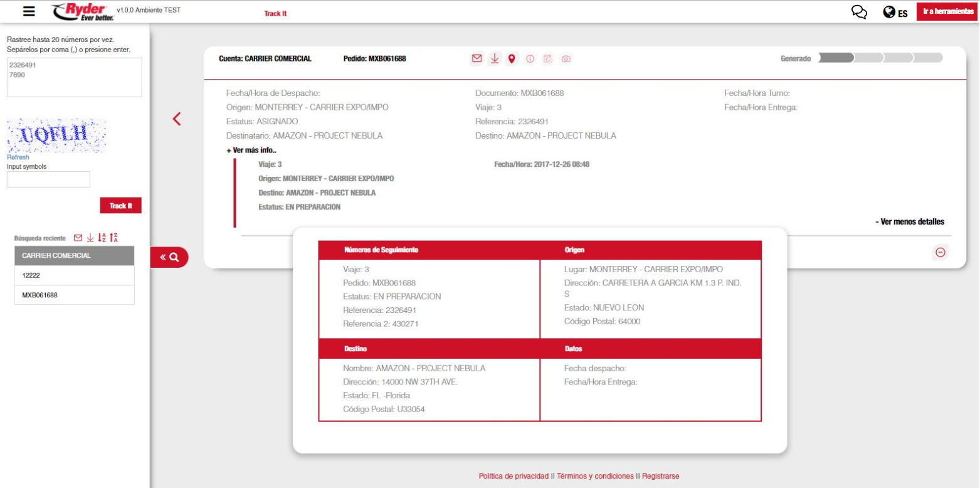
Task: Sort recent searches Z to A
Action: (x=113, y=238)
